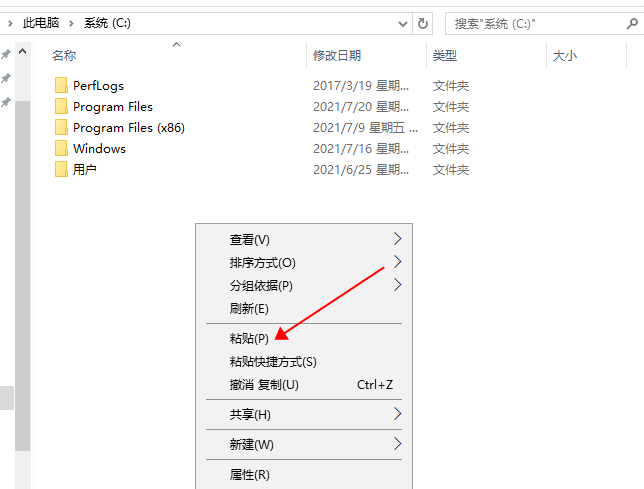Click the refresh icon beside address bar
This screenshot has width=644, height=489.
424,23
